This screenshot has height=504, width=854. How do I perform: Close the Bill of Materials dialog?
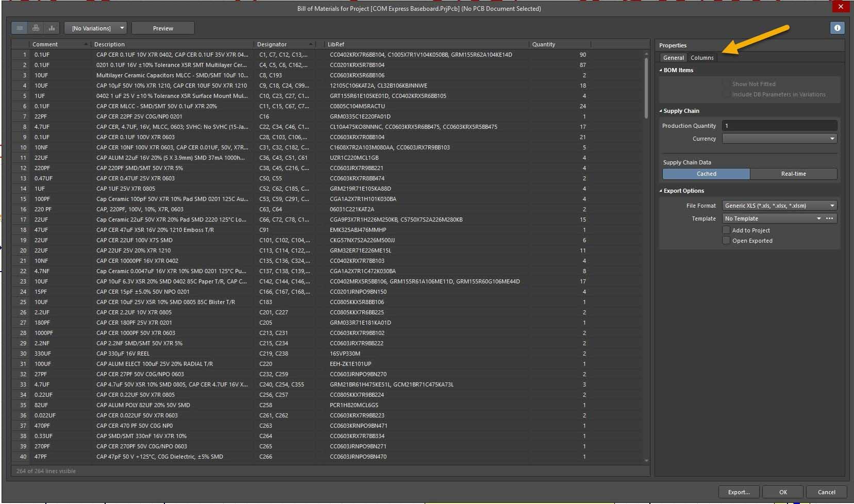click(x=841, y=7)
